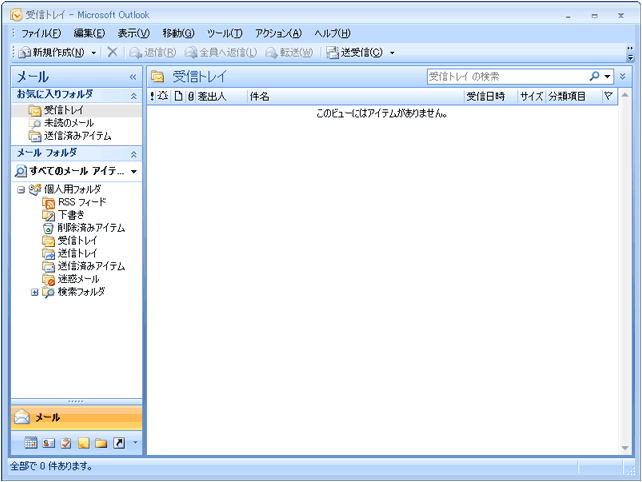Click the メール navigation button
The height and width of the screenshot is (482, 642).
(77, 418)
